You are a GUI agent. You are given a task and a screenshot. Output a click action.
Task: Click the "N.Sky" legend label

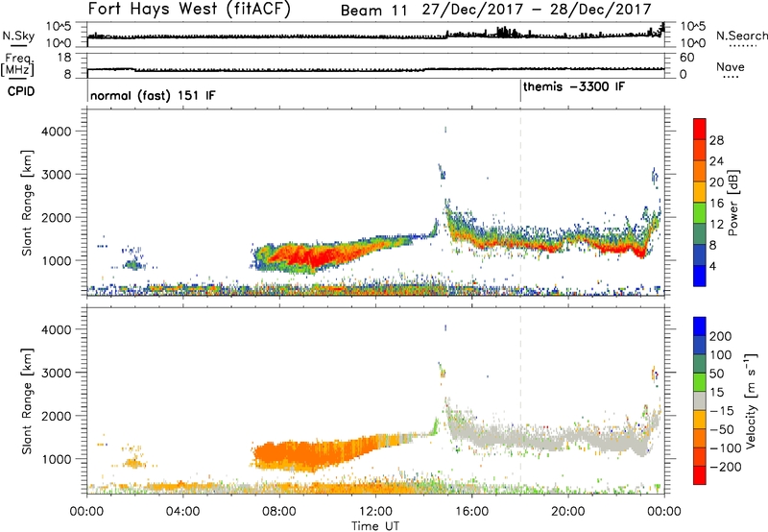[x=18, y=36]
